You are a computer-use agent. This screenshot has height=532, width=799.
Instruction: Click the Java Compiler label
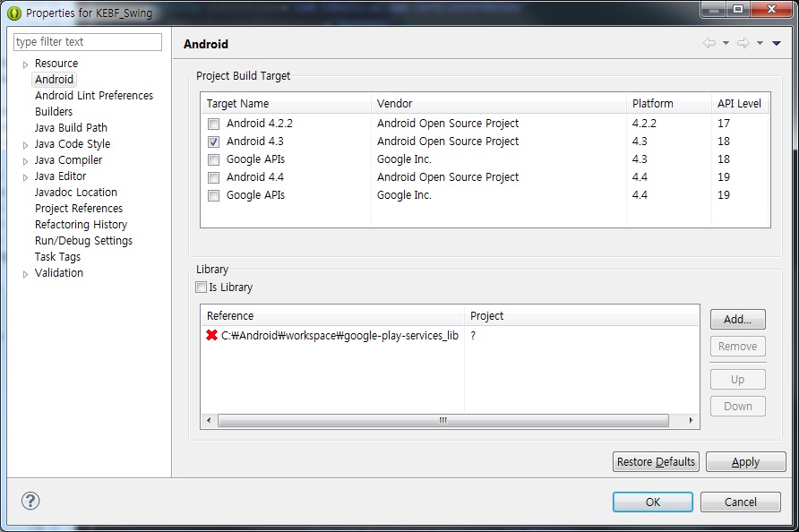(x=68, y=160)
